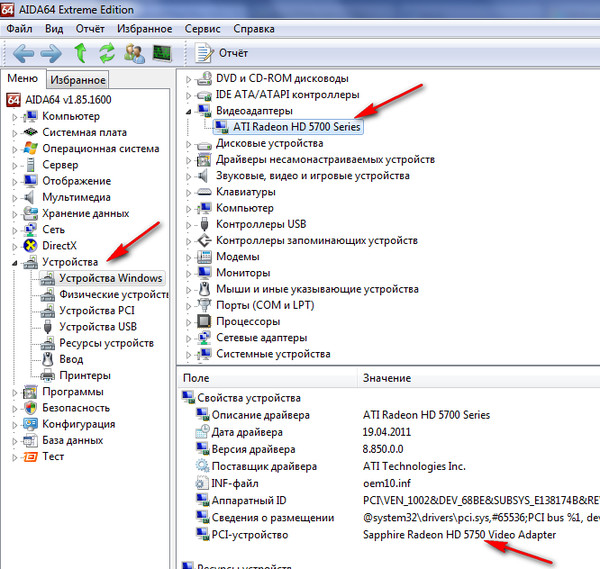Refresh using the green circular arrows icon
The image size is (600, 569).
pyautogui.click(x=107, y=53)
